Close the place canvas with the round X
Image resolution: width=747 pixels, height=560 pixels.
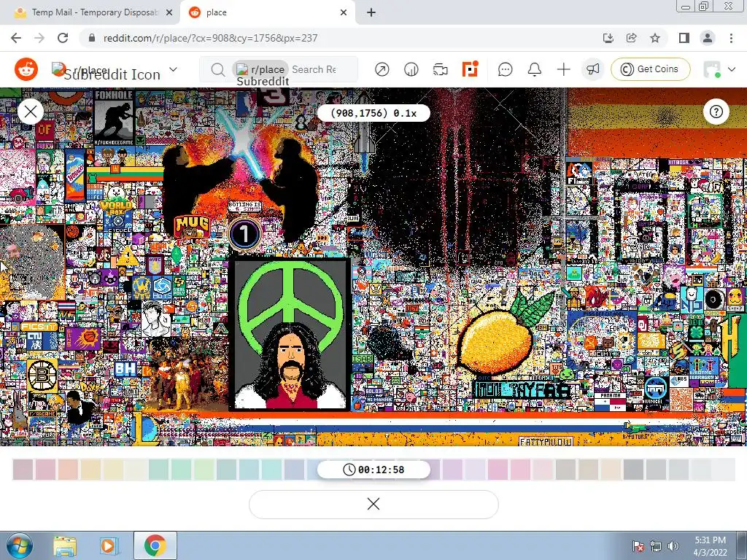click(31, 112)
